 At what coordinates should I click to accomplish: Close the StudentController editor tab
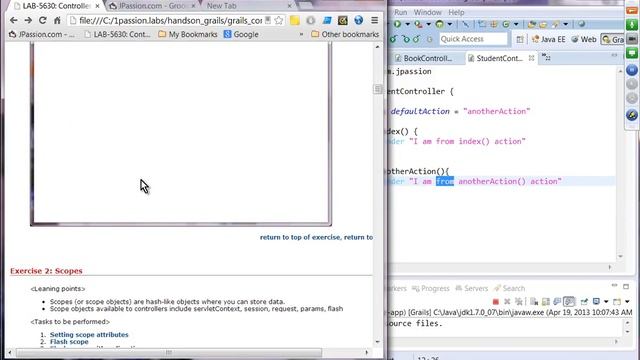[531, 58]
